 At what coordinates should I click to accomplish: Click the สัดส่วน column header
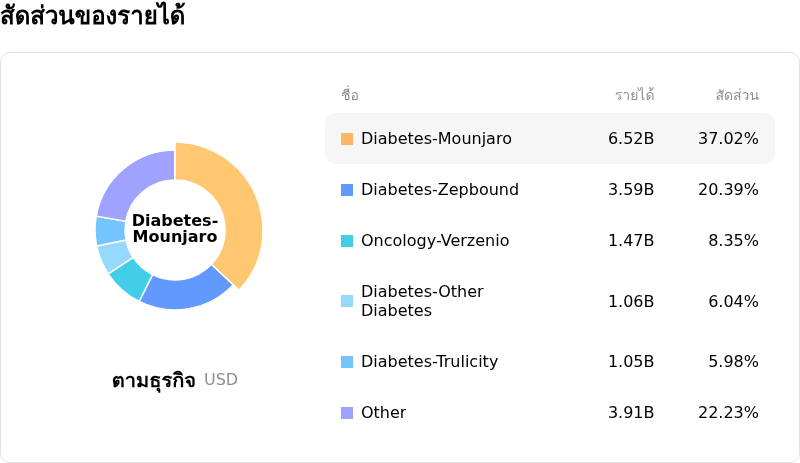(x=737, y=96)
